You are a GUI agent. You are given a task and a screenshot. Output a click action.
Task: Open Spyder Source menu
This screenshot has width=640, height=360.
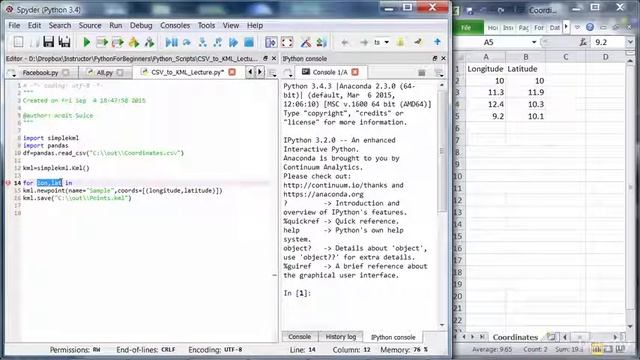coord(90,25)
